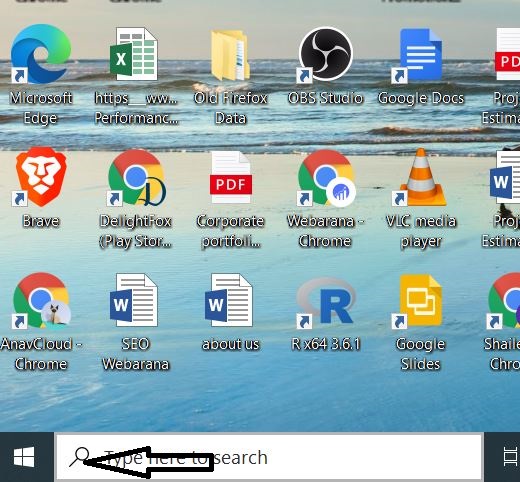520x482 pixels.
Task: Click the Windows Start button
Action: coord(24,457)
